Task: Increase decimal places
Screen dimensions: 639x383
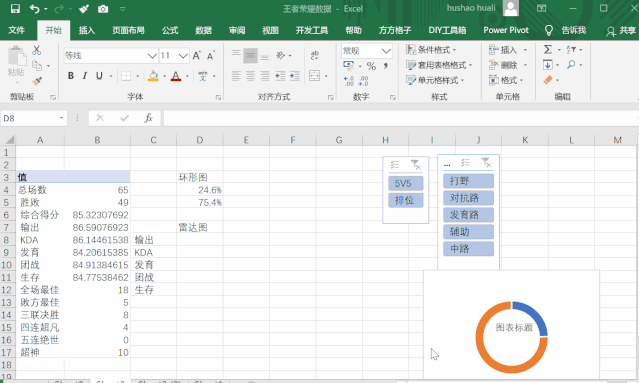Action: click(x=349, y=81)
